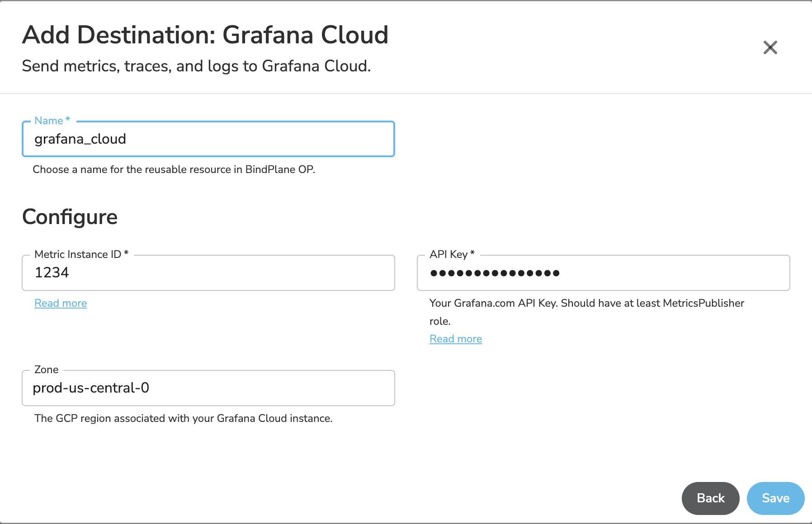
Task: Open Read more under API Key description
Action: click(x=456, y=339)
